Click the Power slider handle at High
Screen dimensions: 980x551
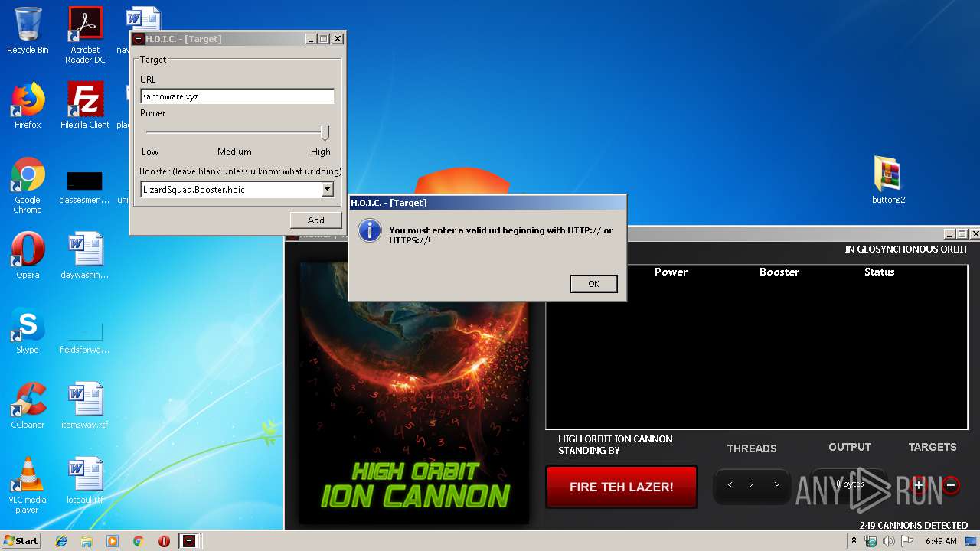click(325, 133)
